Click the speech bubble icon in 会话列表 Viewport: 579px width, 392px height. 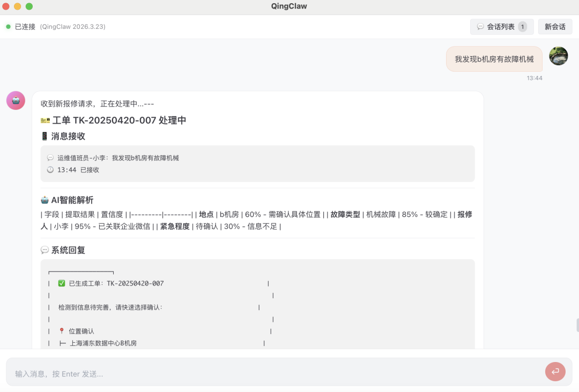coord(480,27)
